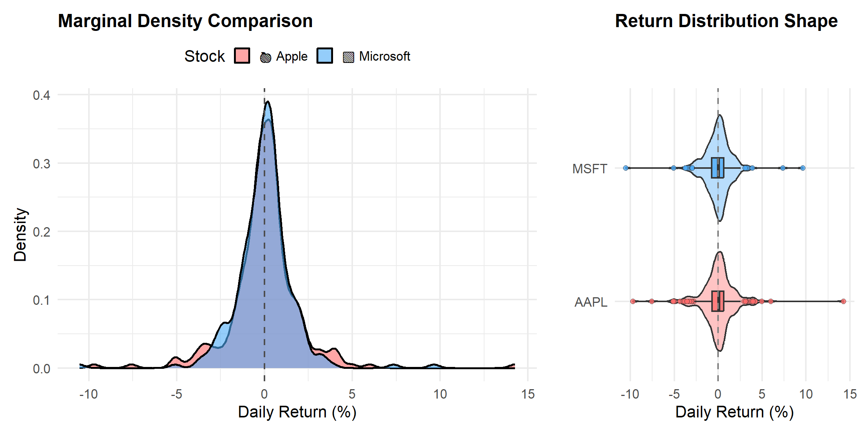The height and width of the screenshot is (434, 868).
Task: Click the Apple hatched circle legend icon
Action: point(266,57)
